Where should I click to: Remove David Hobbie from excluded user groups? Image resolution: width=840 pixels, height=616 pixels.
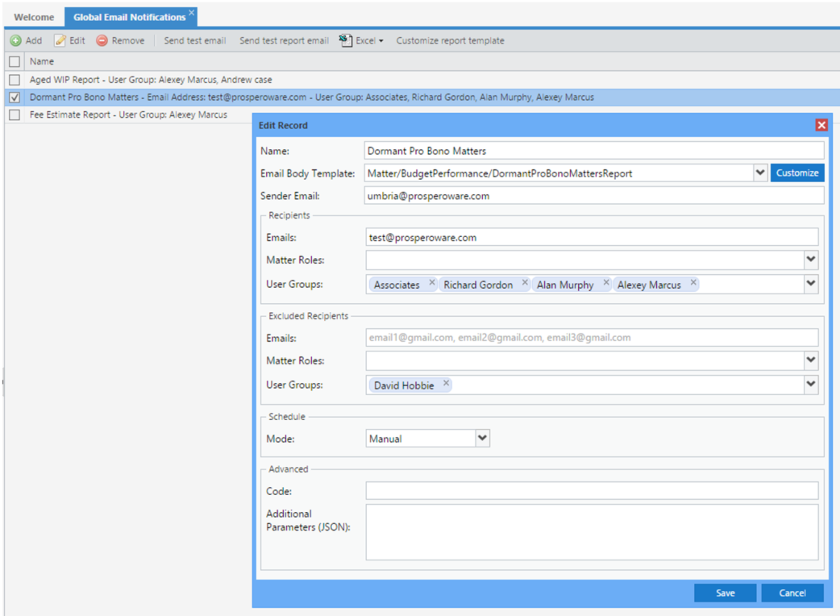(446, 384)
